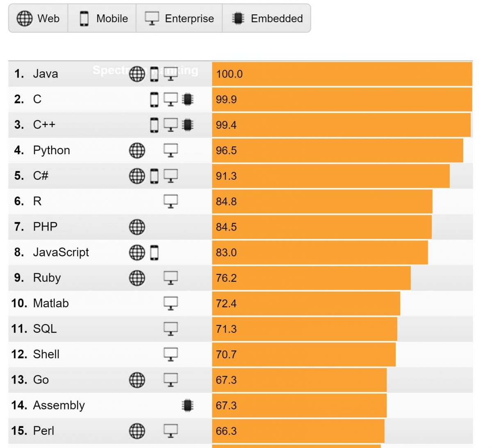Click the enterprise monitor icon in R row
Screen dimensions: 492x448
click(171, 201)
